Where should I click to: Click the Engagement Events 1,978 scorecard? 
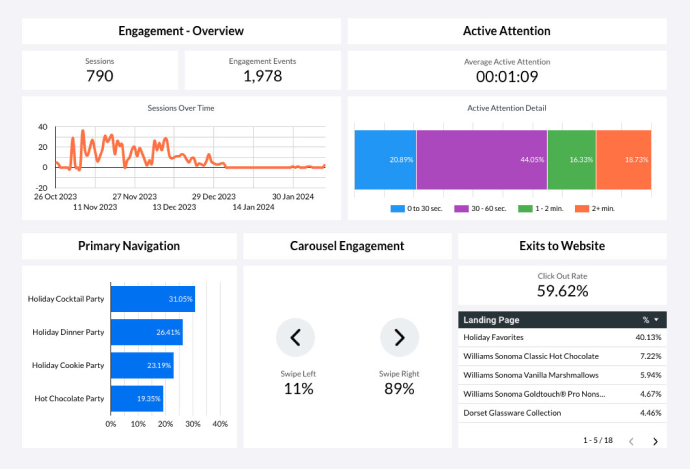click(262, 70)
